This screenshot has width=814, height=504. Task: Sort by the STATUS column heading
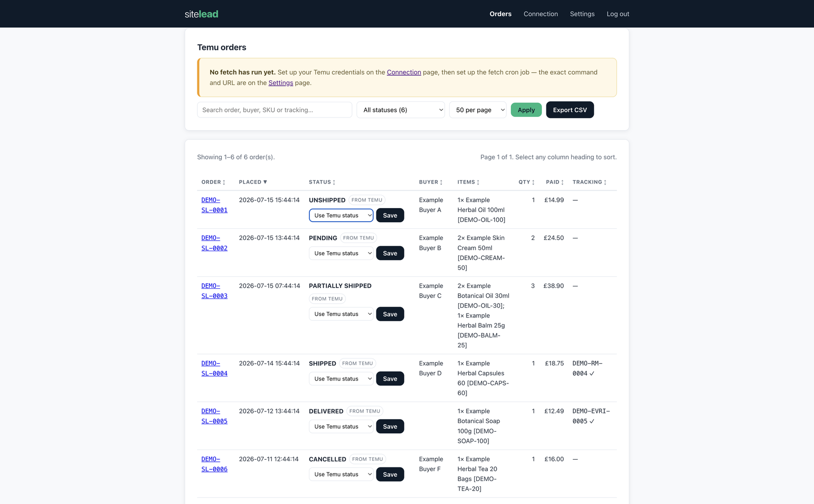322,182
